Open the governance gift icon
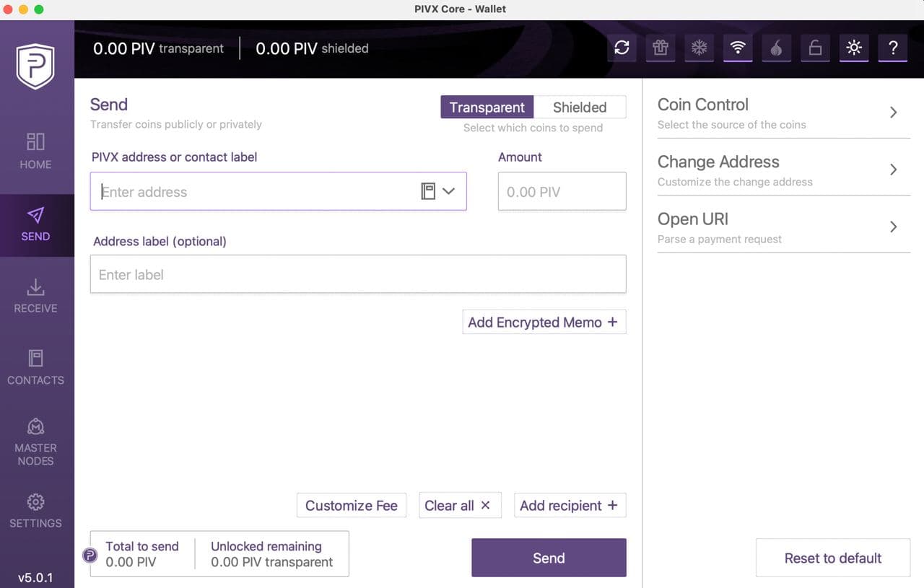924x588 pixels. coord(661,48)
